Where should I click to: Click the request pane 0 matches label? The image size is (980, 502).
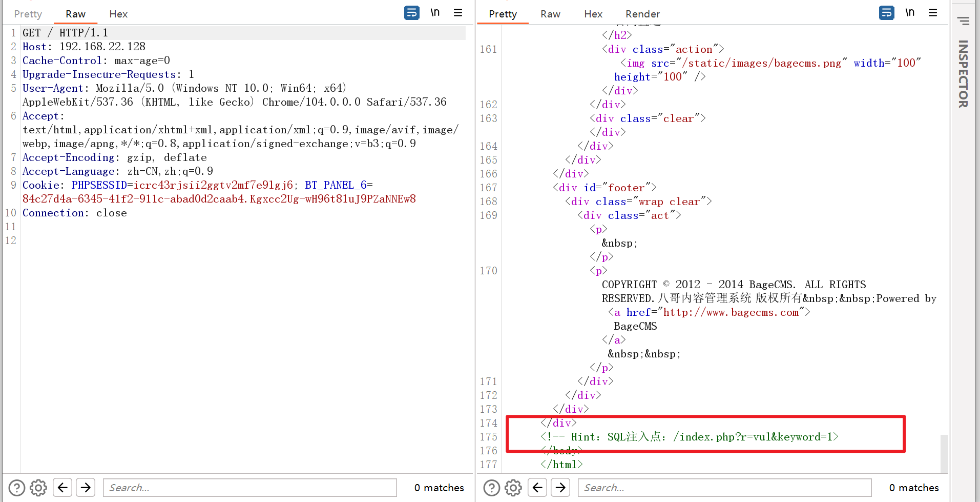[439, 488]
